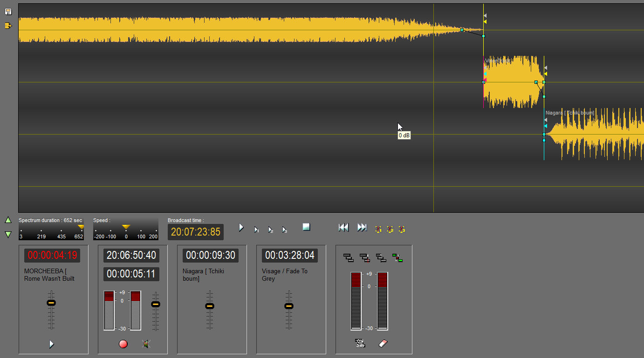644x358 pixels.
Task: Click the fast-forward to next track button
Action: click(x=362, y=227)
